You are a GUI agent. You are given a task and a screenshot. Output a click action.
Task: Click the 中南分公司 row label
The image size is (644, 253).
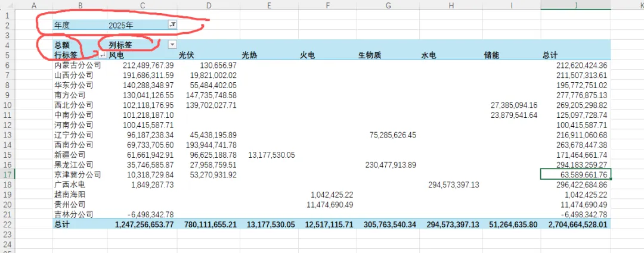[x=73, y=115]
